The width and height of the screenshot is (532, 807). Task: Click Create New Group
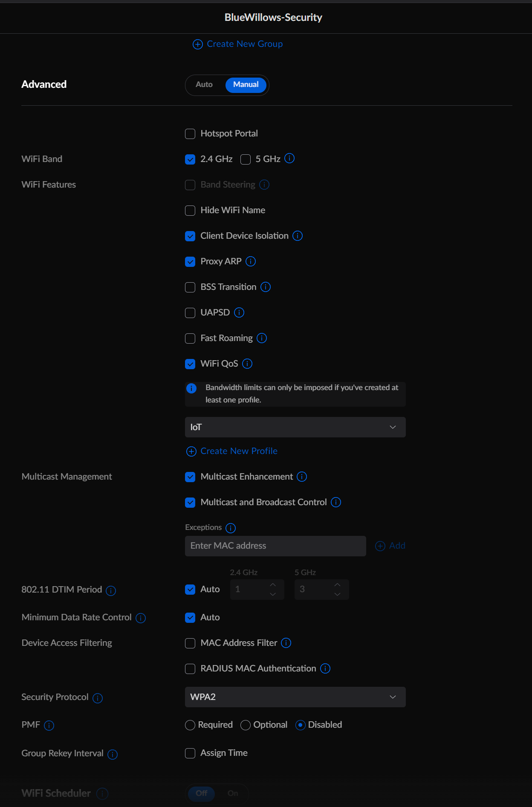(x=237, y=44)
